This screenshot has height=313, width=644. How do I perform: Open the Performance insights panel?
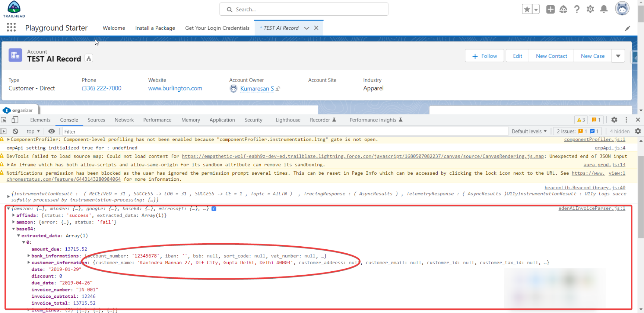click(x=376, y=120)
